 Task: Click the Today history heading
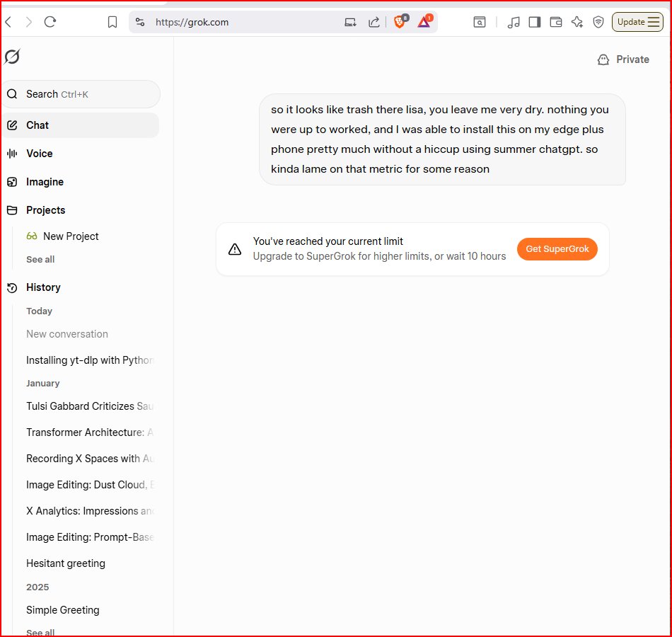tap(39, 311)
